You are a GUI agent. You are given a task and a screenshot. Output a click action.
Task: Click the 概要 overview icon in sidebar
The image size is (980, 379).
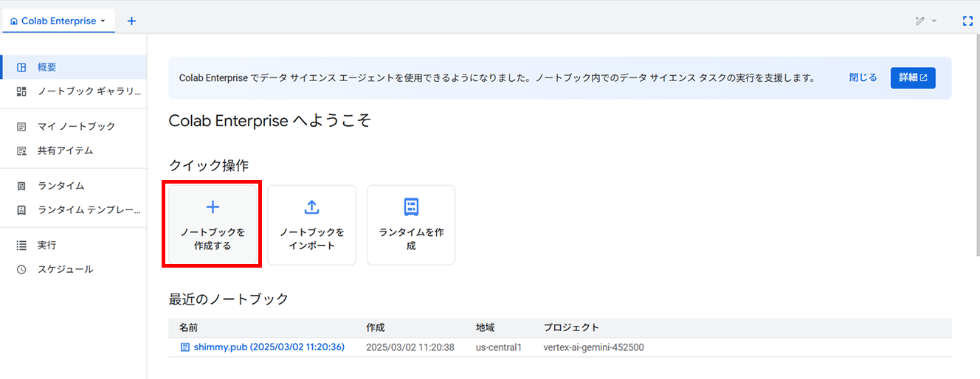coord(21,67)
